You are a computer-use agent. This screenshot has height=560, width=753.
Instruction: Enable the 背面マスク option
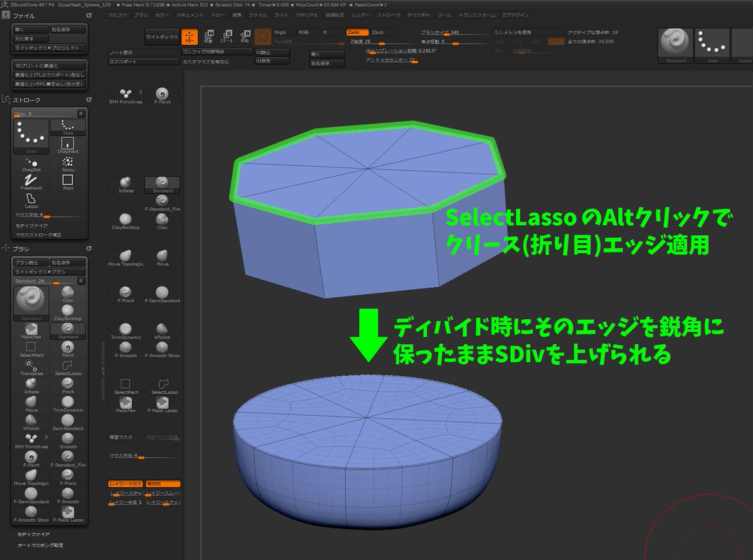click(x=125, y=437)
